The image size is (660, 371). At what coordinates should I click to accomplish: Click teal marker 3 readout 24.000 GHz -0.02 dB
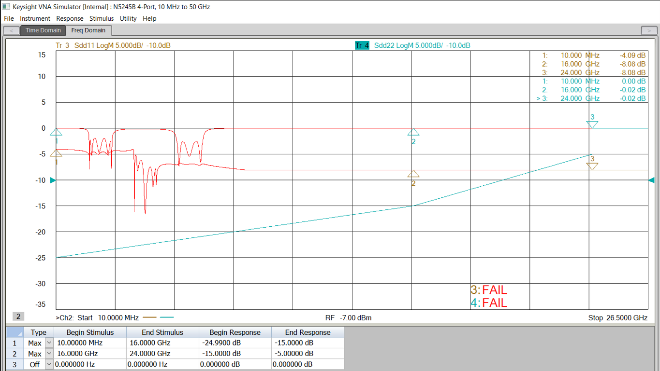[591, 99]
